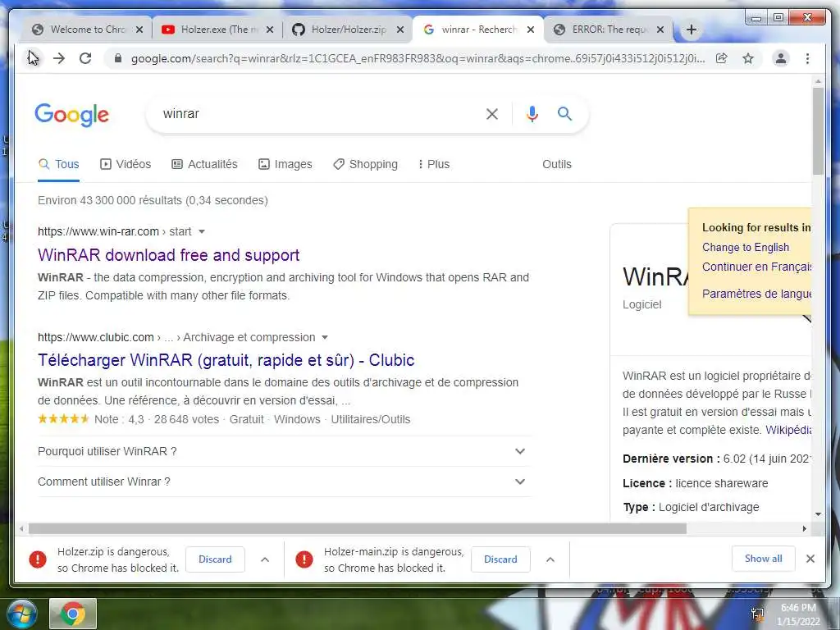Viewport: 840px width, 630px height.
Task: Close the Holzer/Holzer.zip GitHub tab
Action: coord(400,30)
